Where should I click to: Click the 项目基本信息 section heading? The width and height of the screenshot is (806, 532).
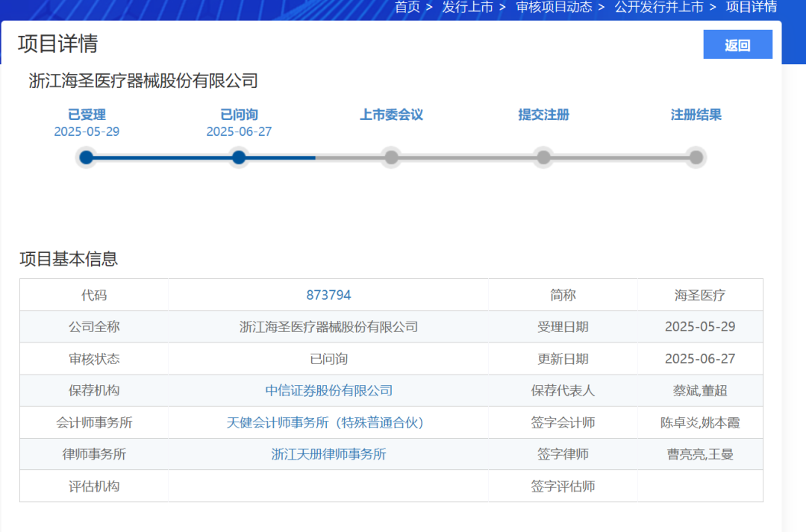click(69, 259)
